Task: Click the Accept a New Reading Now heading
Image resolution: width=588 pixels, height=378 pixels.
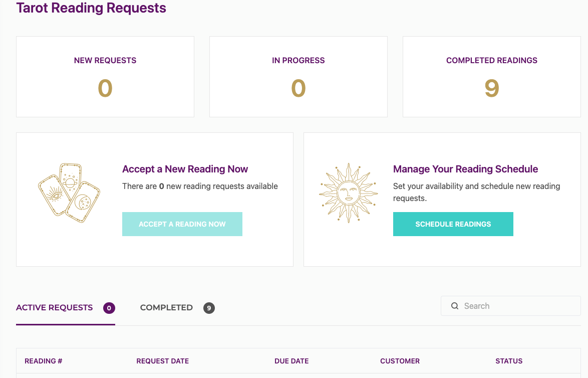Action: (x=185, y=169)
